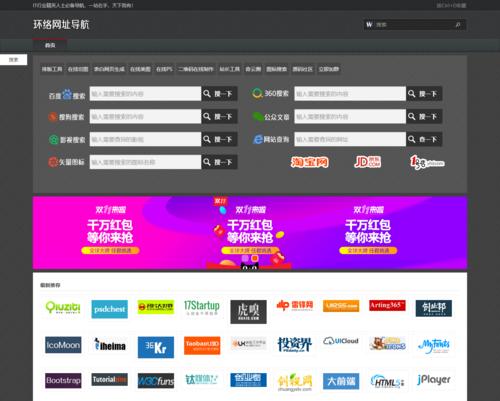Open the 大前端 logo
500x401 pixels.
click(x=341, y=381)
